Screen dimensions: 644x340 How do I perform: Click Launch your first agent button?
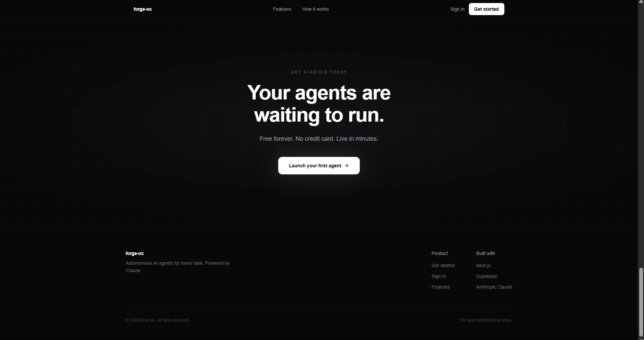(319, 166)
